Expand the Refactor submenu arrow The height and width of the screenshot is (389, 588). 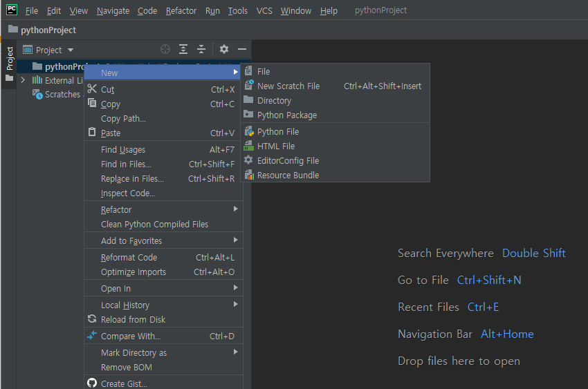(235, 209)
